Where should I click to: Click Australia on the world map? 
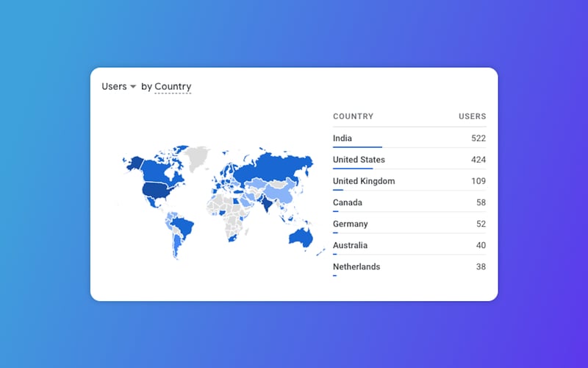click(301, 238)
